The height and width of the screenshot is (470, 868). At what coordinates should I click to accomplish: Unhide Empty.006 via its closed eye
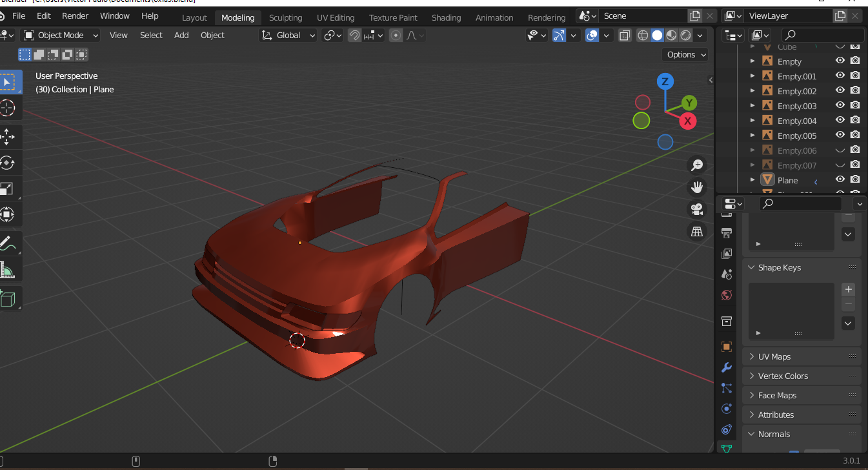tap(840, 150)
